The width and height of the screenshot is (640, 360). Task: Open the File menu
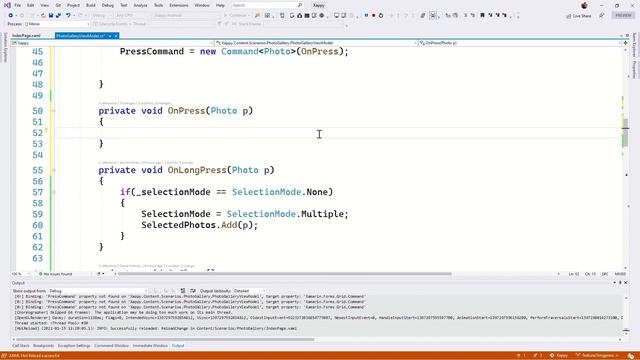[18, 5]
